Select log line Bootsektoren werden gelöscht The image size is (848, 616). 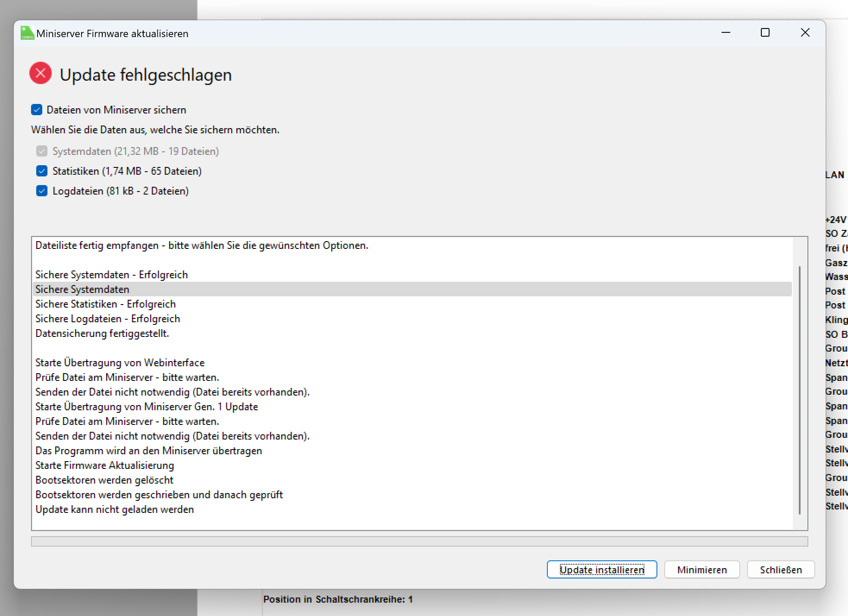(x=104, y=480)
